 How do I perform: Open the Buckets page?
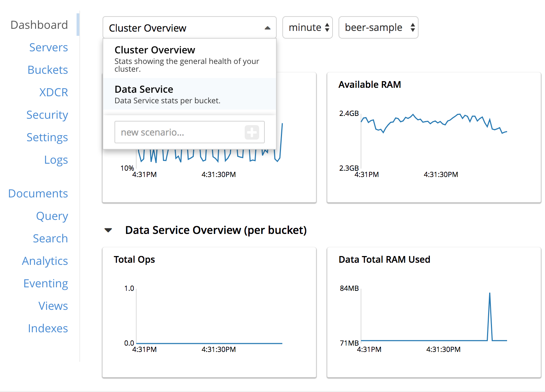point(47,70)
